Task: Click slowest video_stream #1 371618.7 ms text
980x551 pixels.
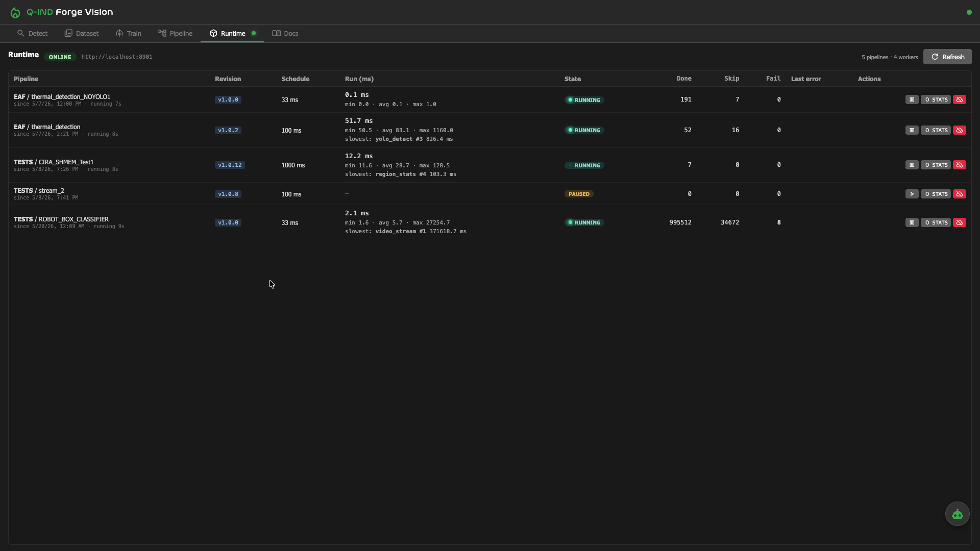Action: [x=406, y=231]
